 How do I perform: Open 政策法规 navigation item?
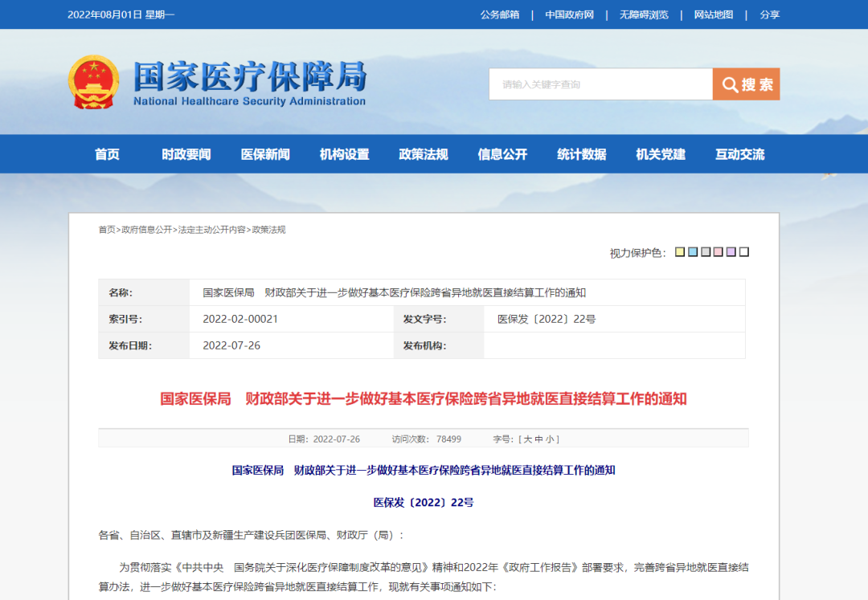coord(424,154)
